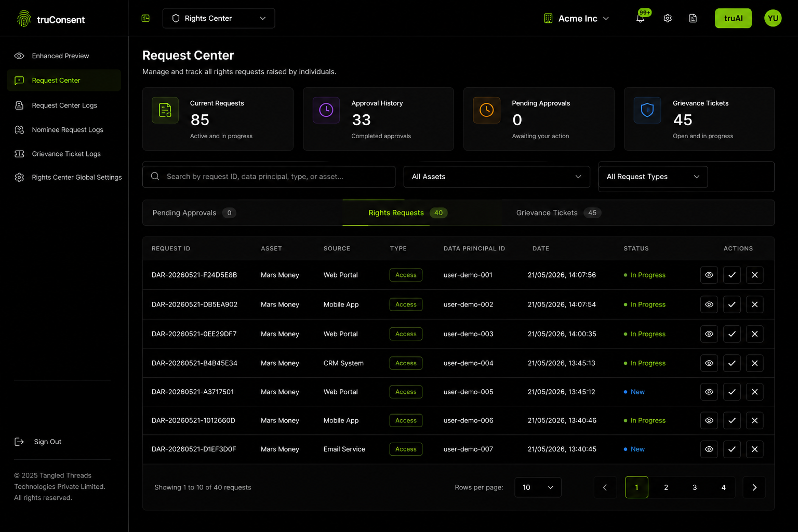Change rows per page dropdown
This screenshot has width=798, height=532.
538,487
